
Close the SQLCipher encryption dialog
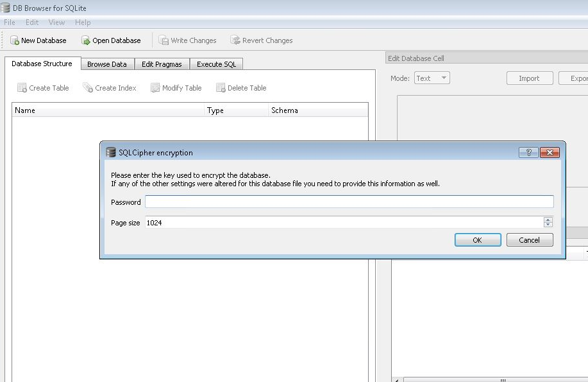click(550, 153)
